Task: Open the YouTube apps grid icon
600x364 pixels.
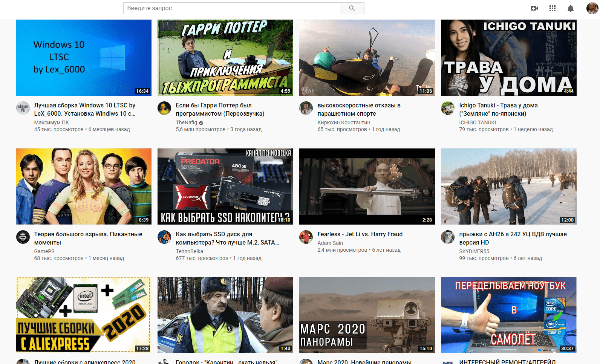Action: (x=552, y=8)
